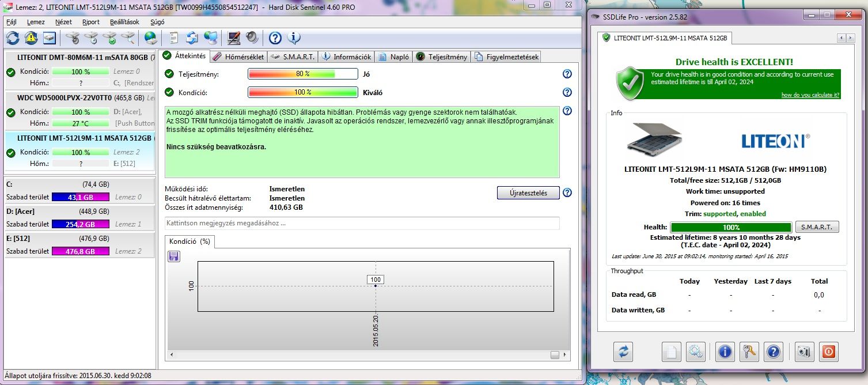Click the framed disk drive toolbar icon

(x=50, y=38)
